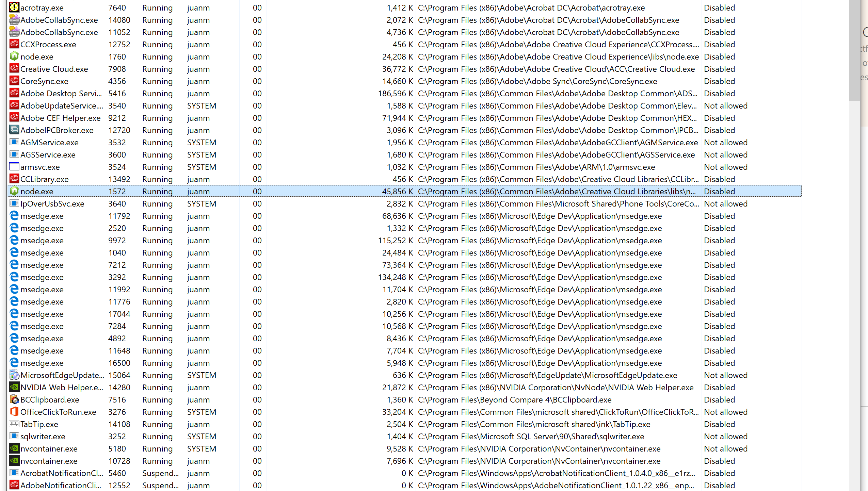
Task: Click the AdobeIPCBroker.exe process icon
Action: coord(14,130)
